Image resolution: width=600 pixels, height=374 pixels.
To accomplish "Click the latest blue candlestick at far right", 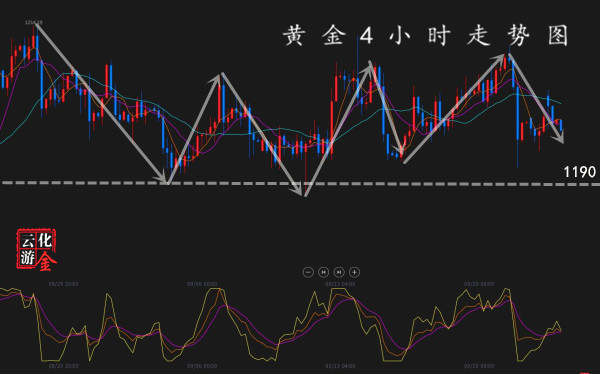I will tap(561, 125).
